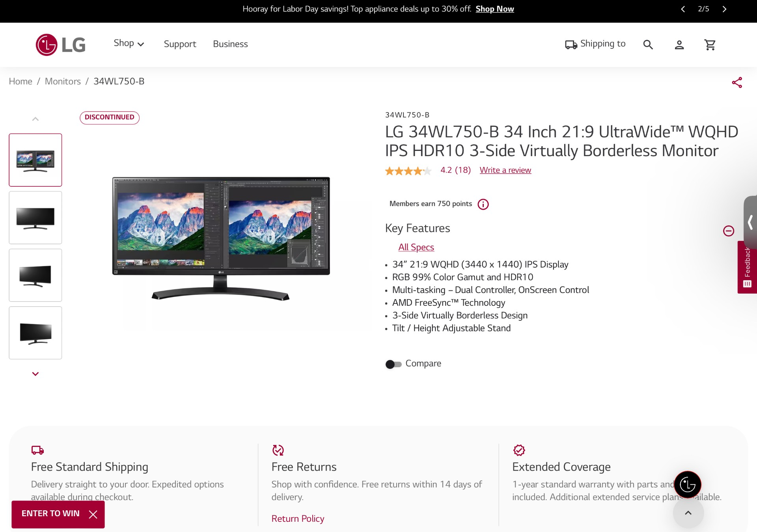Toggle the Compare switch

point(393,364)
